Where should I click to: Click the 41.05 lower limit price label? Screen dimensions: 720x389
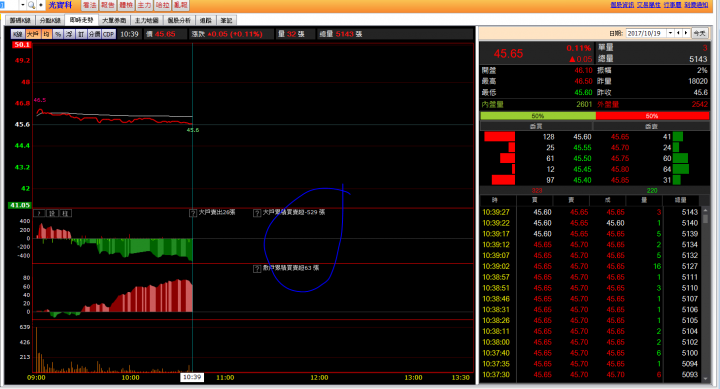(20, 205)
